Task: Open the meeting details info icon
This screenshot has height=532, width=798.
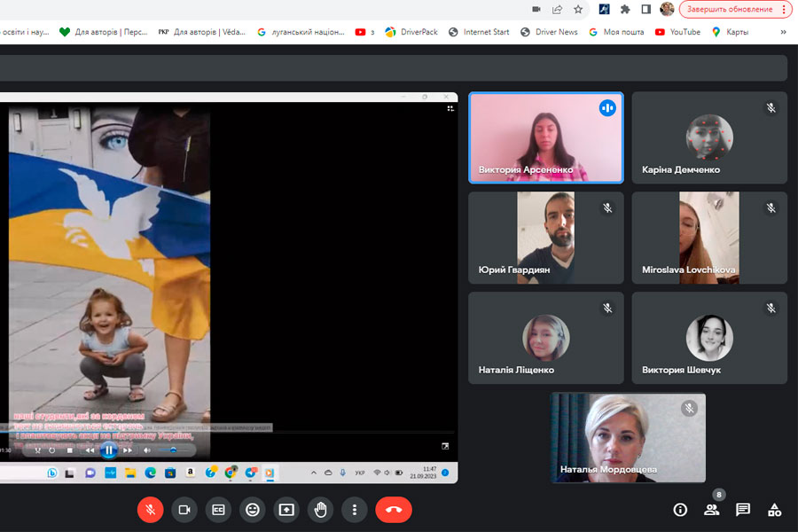Action: (x=680, y=510)
